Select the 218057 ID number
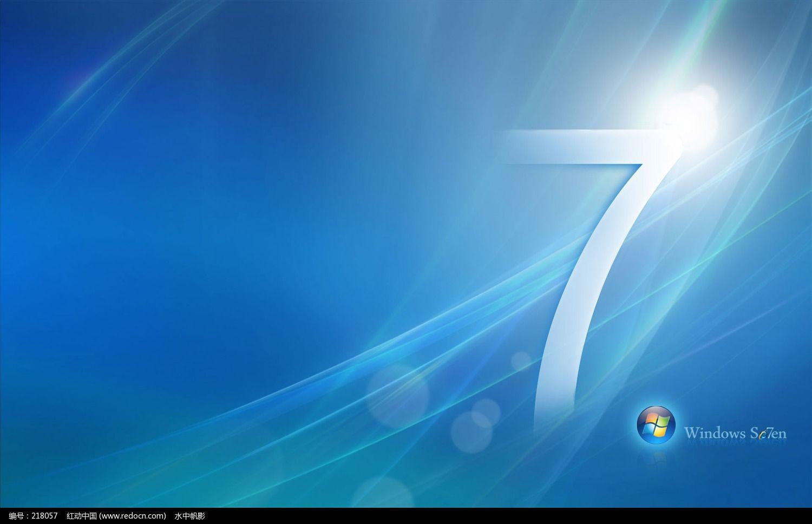 45,516
